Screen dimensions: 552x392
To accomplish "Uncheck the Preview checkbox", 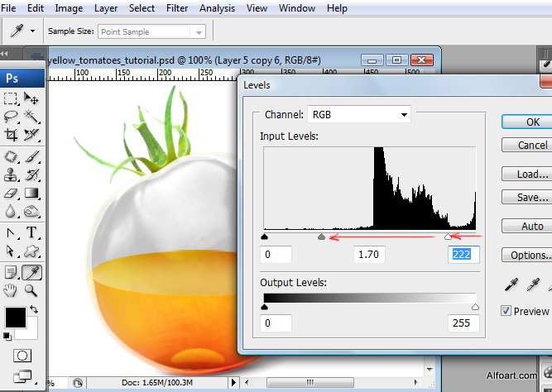I will [x=506, y=311].
